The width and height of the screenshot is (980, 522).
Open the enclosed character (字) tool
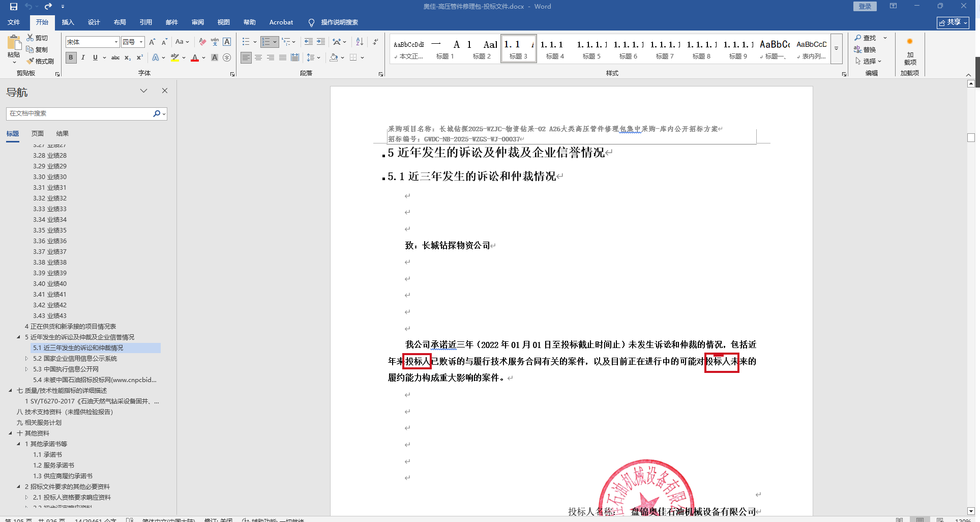coord(227,57)
